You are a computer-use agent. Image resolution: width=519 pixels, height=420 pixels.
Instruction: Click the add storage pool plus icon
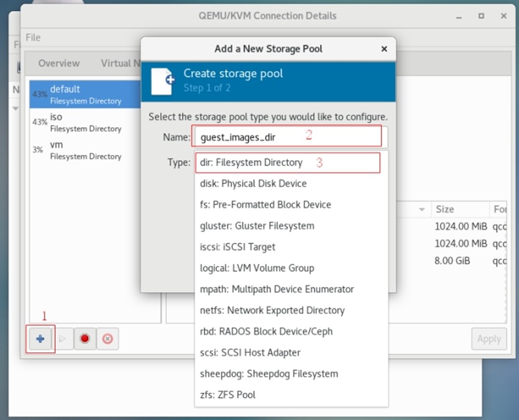click(x=40, y=338)
